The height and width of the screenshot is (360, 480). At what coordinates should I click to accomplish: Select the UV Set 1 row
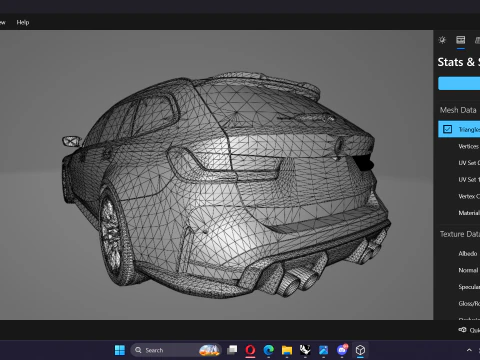click(x=459, y=179)
